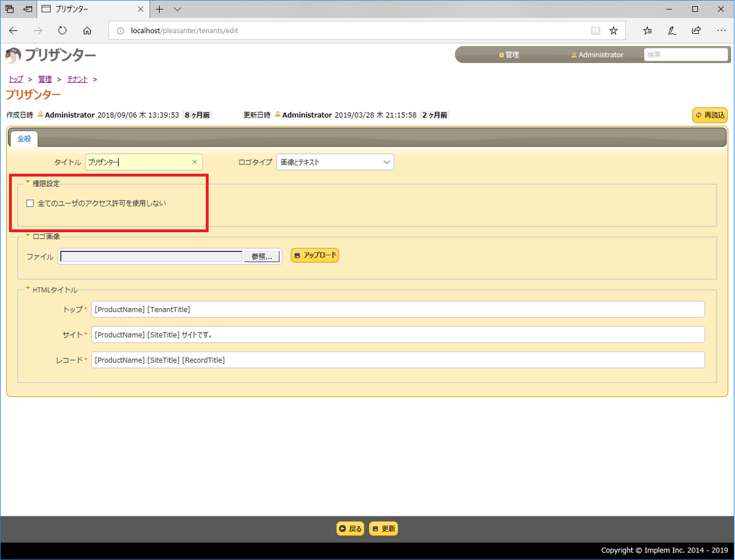Click the 戻る back button
Screen dimensions: 735x560
pos(350,529)
